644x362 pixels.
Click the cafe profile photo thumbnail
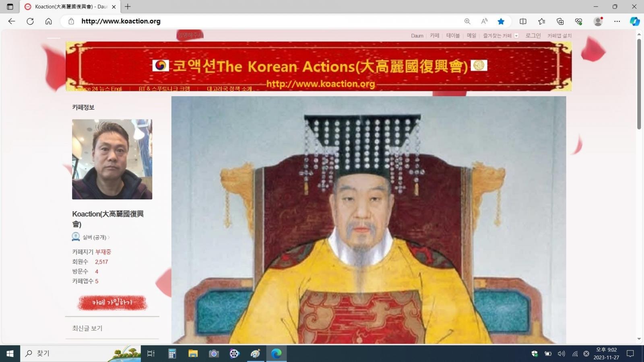click(112, 159)
